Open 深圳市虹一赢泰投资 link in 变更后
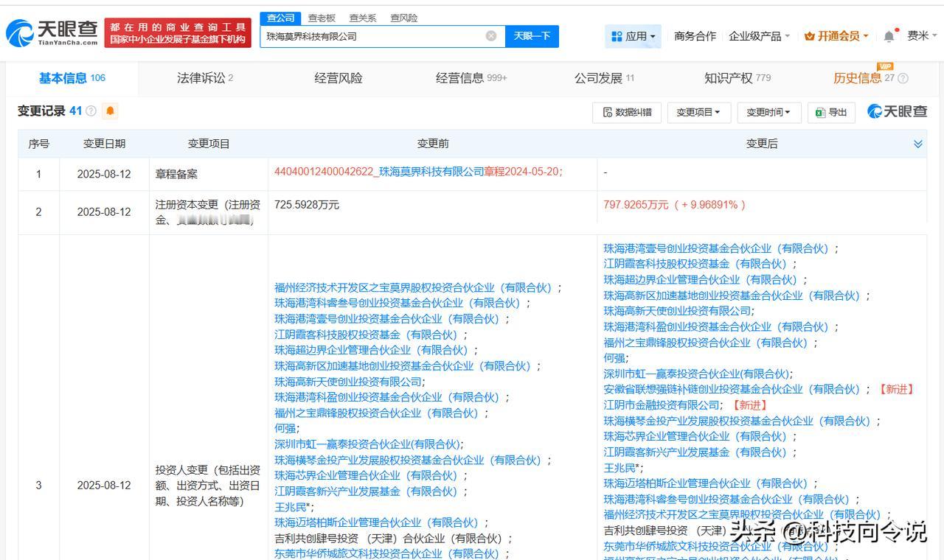Viewport: 944px width, 560px height. [695, 374]
